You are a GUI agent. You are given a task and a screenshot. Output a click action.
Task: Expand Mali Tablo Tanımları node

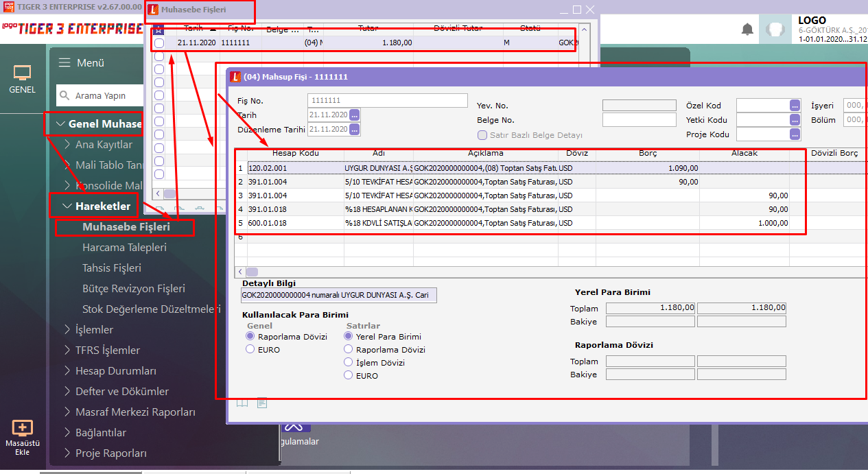(67, 165)
